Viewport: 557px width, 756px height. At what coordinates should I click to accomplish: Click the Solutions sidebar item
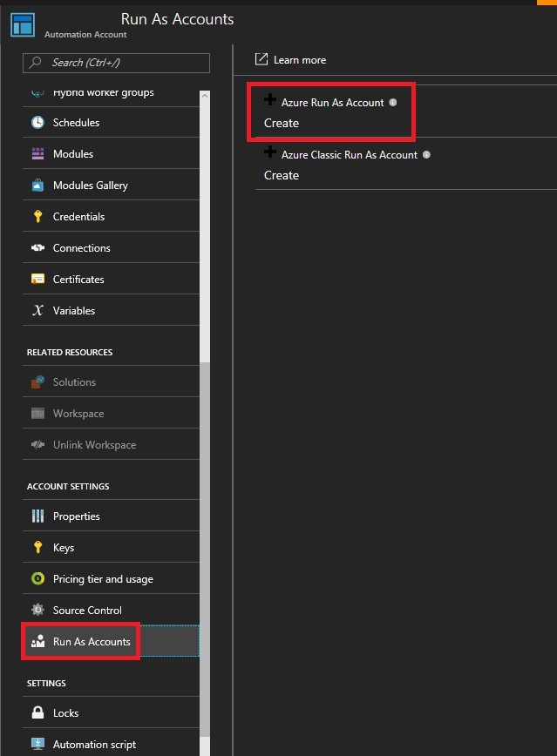(111, 381)
